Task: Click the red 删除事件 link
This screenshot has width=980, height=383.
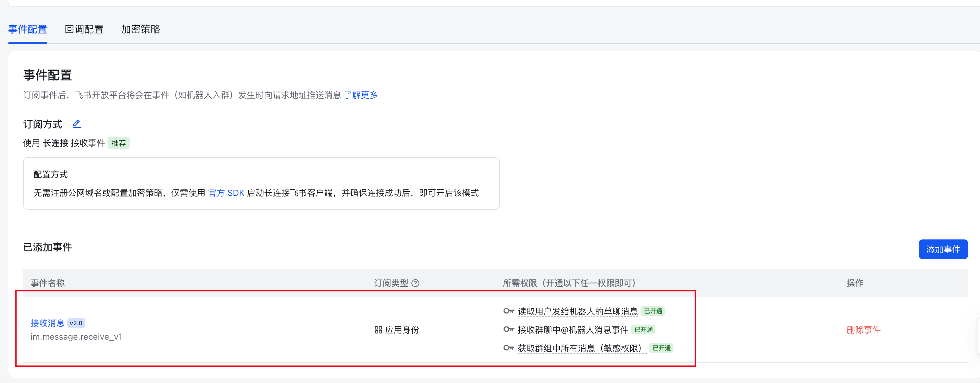Action: (863, 330)
